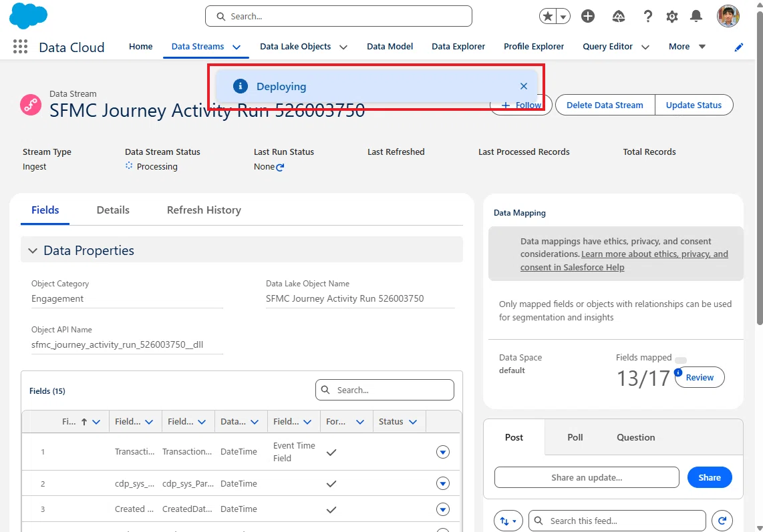Expand the Data Streams tab chevron

(237, 47)
